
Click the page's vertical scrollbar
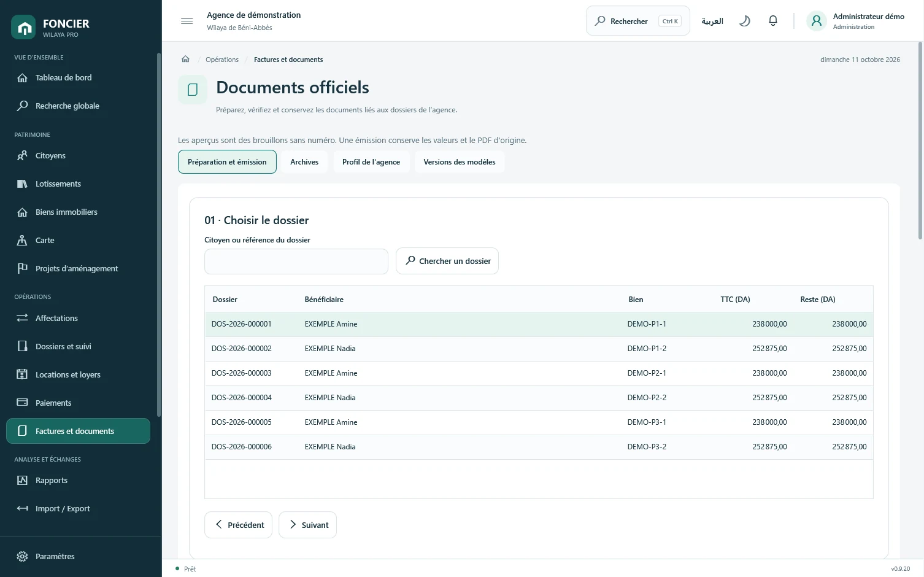click(920, 141)
